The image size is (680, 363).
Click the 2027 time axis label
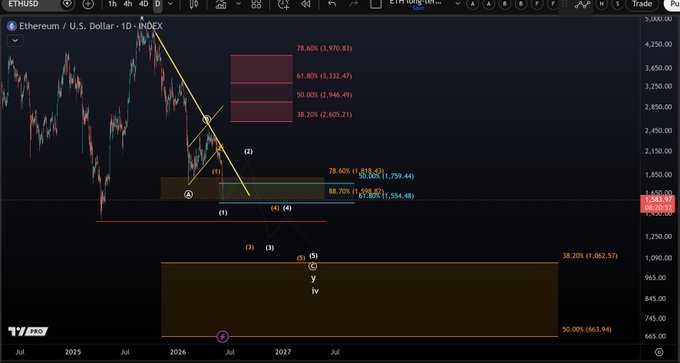[283, 352]
